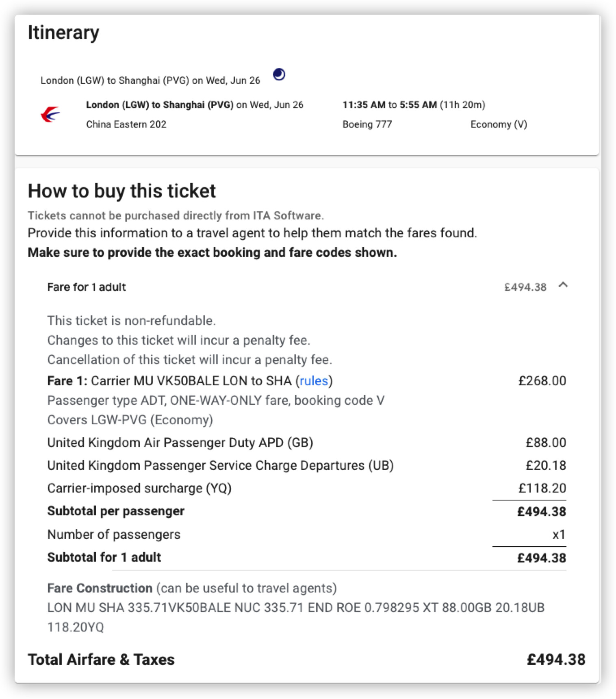Viewport: 616px width, 699px height.
Task: Click the fare construction string starting 'LON MU SHA'
Action: pyautogui.click(x=295, y=608)
